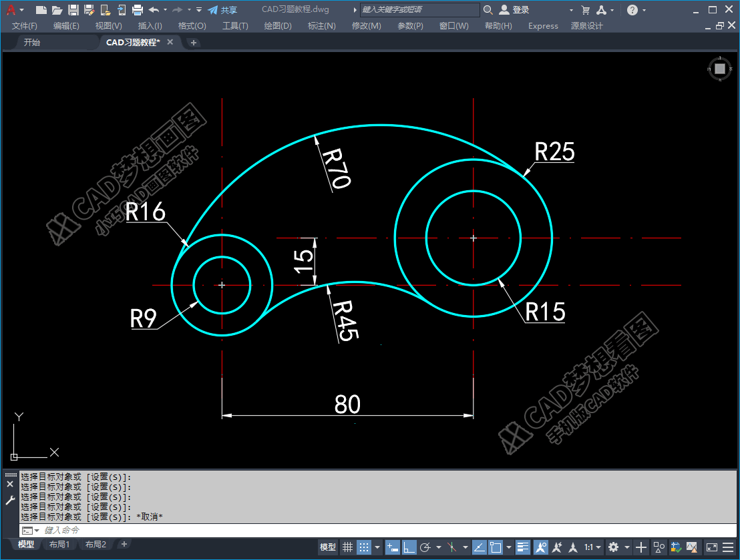Open command line customize wrench

(x=10, y=501)
